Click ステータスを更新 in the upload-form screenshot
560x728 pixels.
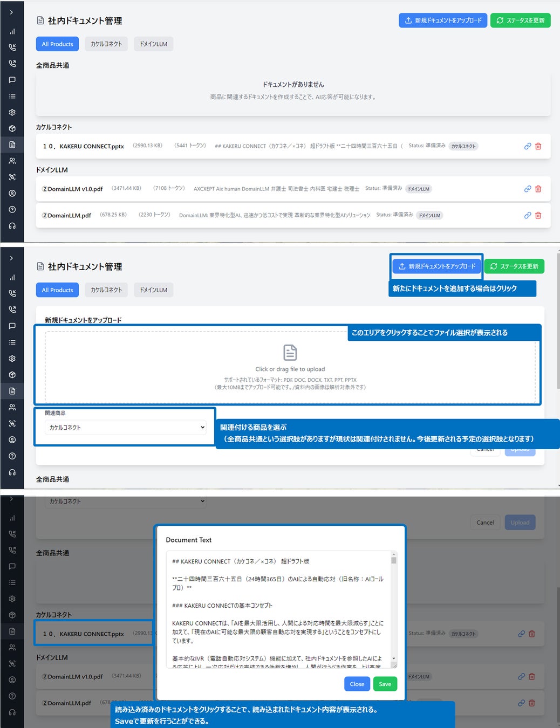(x=514, y=266)
